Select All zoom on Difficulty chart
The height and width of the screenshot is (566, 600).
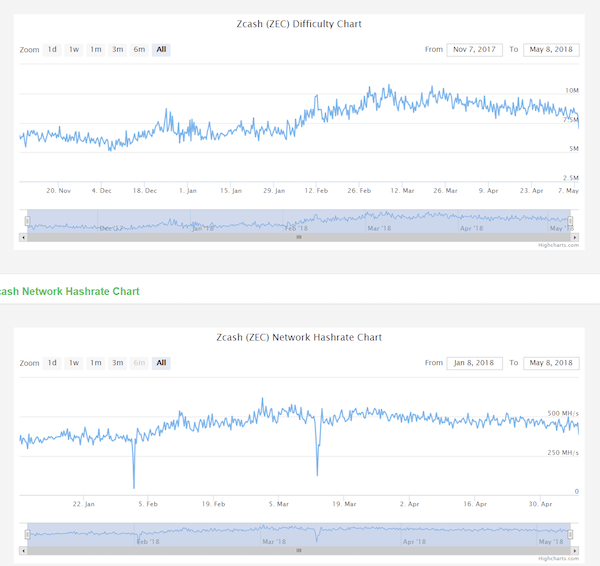tap(161, 50)
